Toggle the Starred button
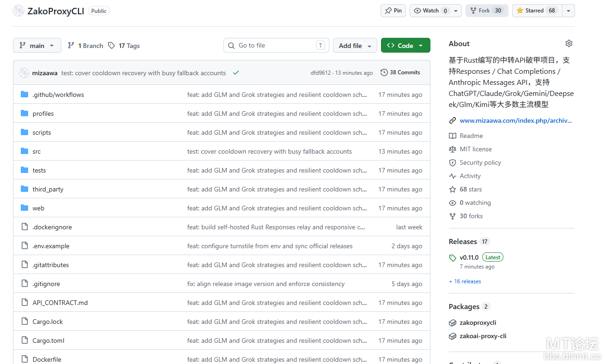The height and width of the screenshot is (364, 605). coord(537,11)
